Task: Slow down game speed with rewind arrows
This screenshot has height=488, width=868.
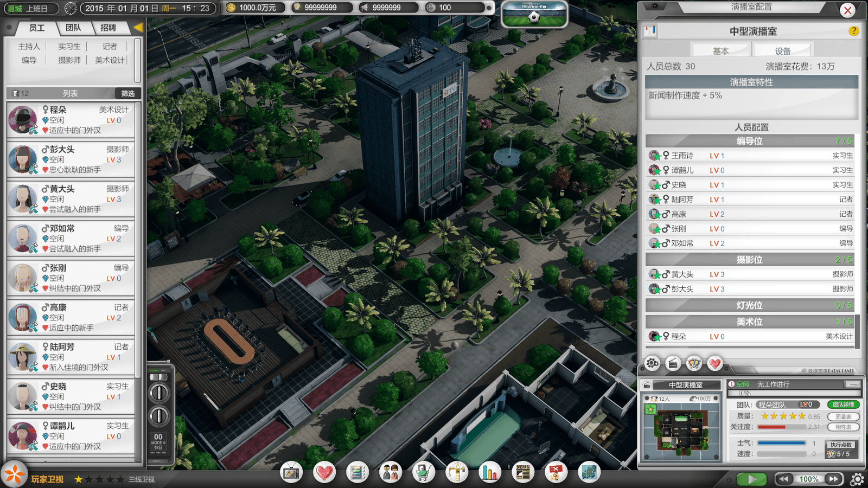Action: [x=783, y=479]
